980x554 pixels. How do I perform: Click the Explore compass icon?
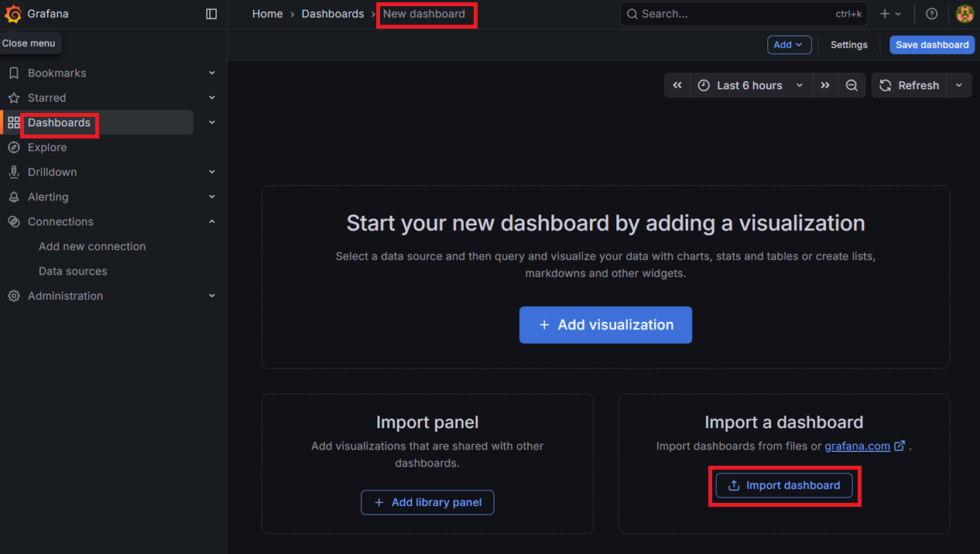point(13,147)
